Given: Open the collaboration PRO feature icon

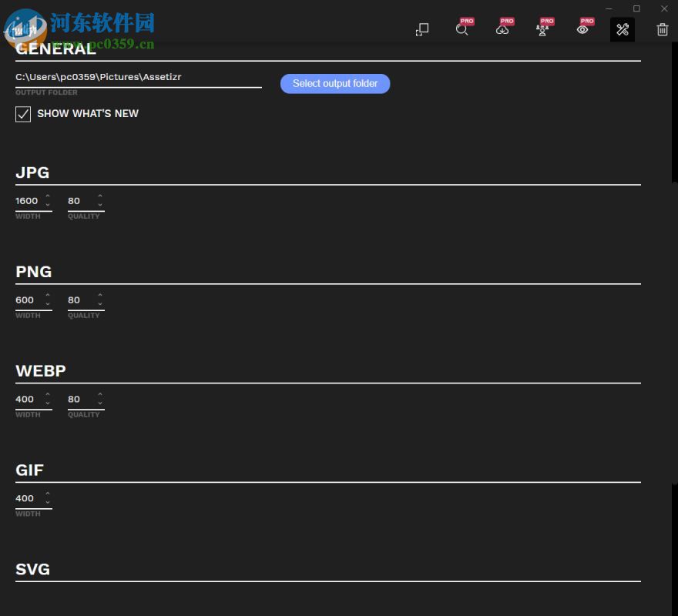Looking at the screenshot, I should tap(543, 29).
